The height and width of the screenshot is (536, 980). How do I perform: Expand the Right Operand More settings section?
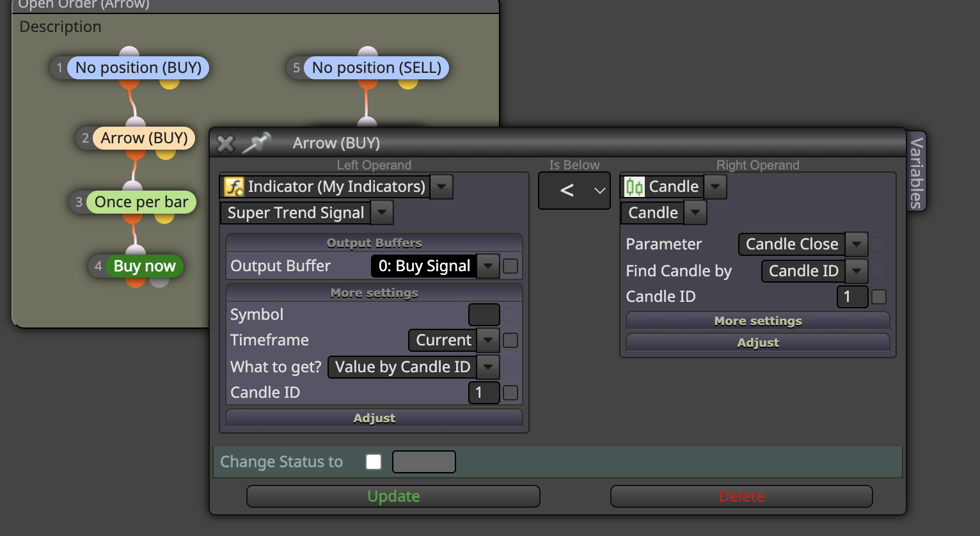click(x=758, y=321)
